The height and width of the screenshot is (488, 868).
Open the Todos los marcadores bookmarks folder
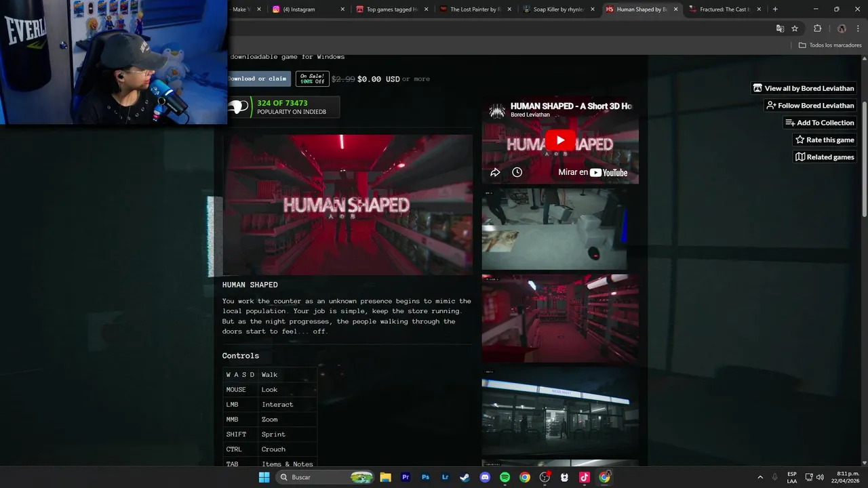pyautogui.click(x=830, y=45)
